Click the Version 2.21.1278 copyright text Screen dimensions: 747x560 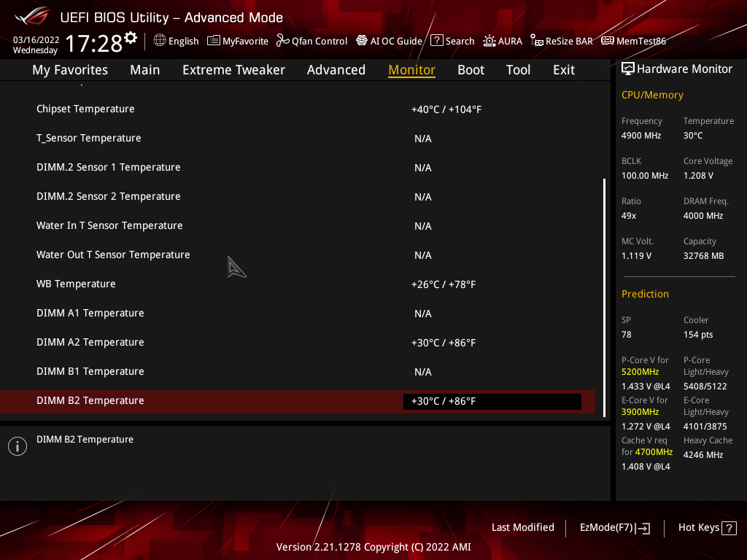click(373, 547)
